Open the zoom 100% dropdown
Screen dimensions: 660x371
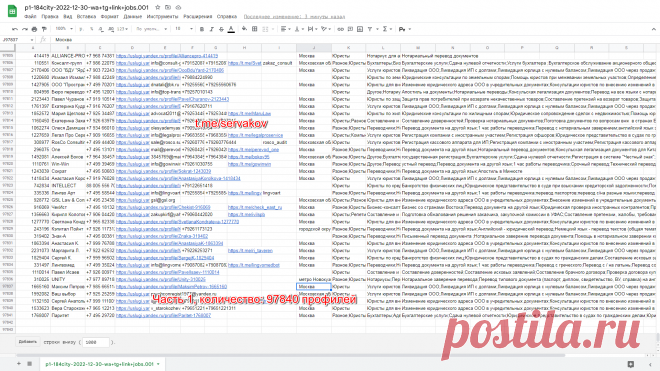pyautogui.click(x=64, y=29)
